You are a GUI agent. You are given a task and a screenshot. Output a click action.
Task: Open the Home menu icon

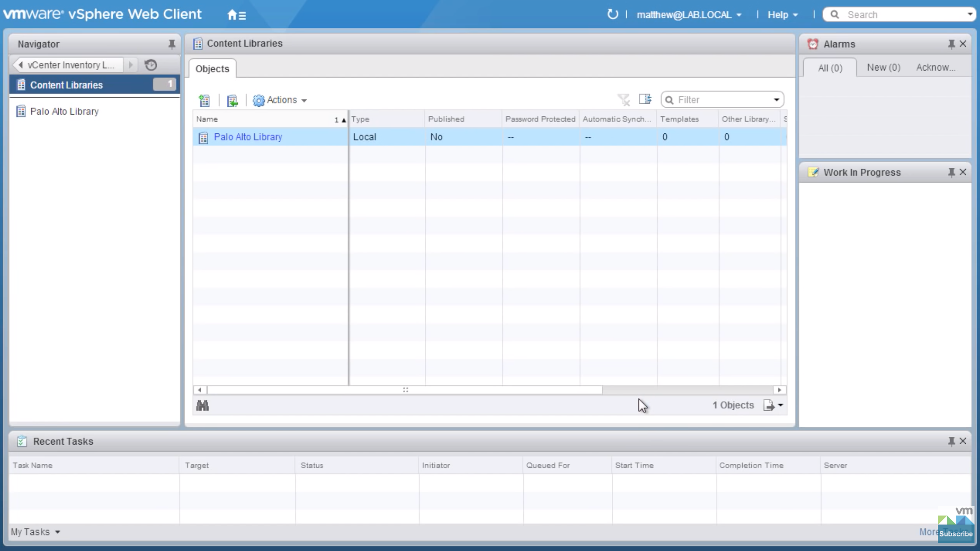coord(237,15)
